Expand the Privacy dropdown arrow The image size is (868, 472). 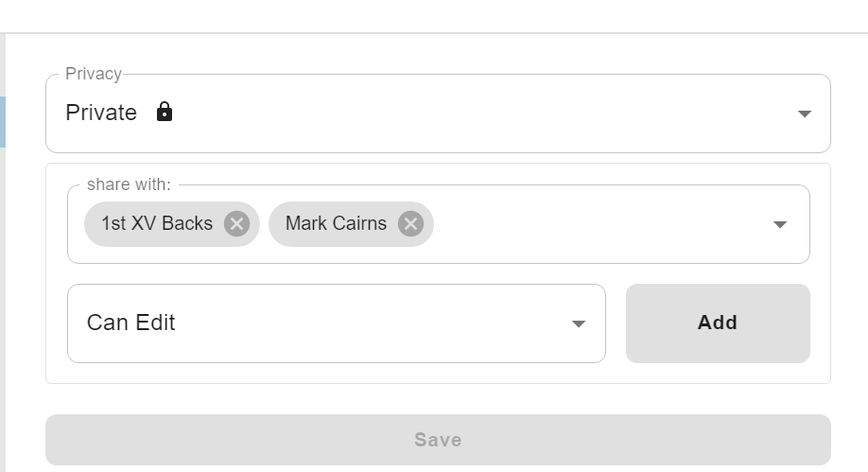coord(805,114)
